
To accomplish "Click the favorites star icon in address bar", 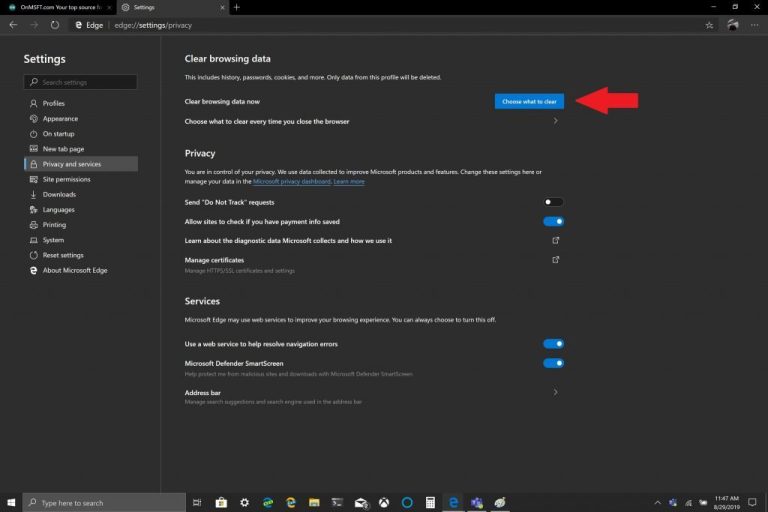I will pyautogui.click(x=709, y=25).
